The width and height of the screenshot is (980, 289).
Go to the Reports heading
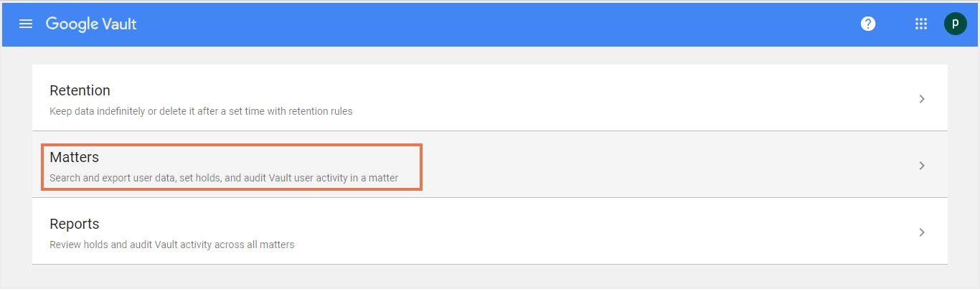point(74,224)
